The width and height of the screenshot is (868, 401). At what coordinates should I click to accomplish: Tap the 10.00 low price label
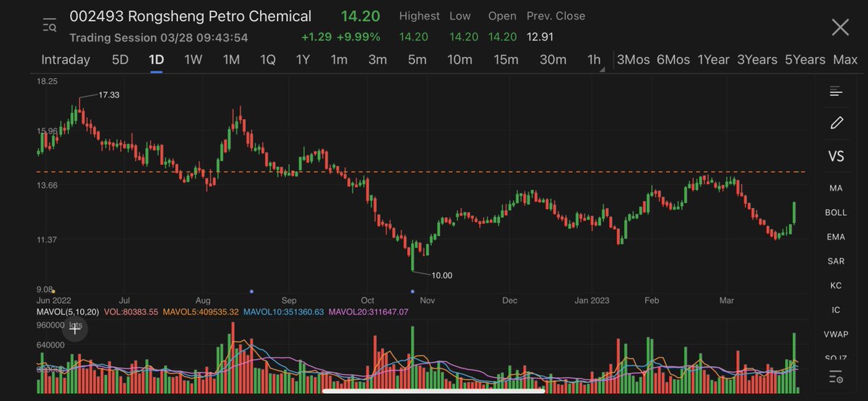pyautogui.click(x=442, y=275)
